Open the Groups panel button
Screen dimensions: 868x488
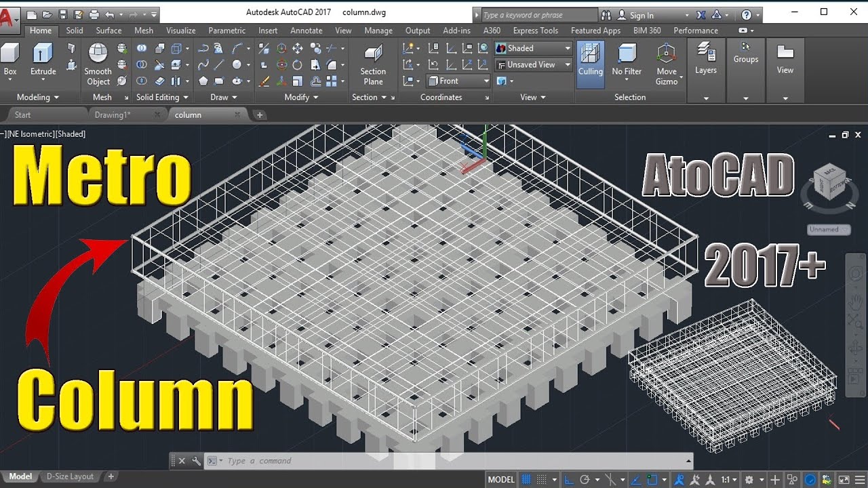745,53
